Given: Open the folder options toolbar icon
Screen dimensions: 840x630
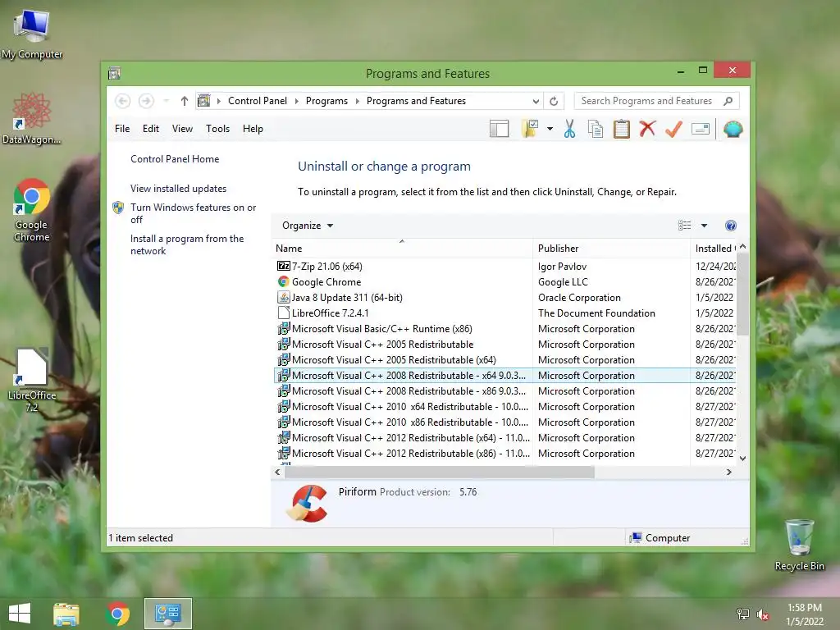Looking at the screenshot, I should tap(530, 129).
